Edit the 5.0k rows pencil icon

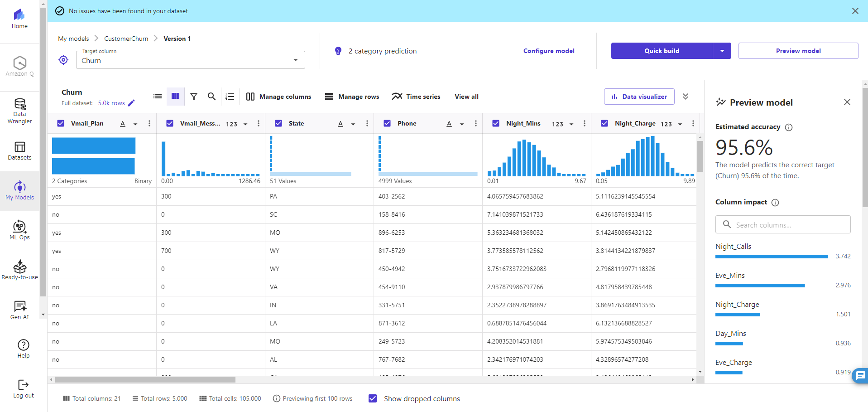click(x=131, y=103)
